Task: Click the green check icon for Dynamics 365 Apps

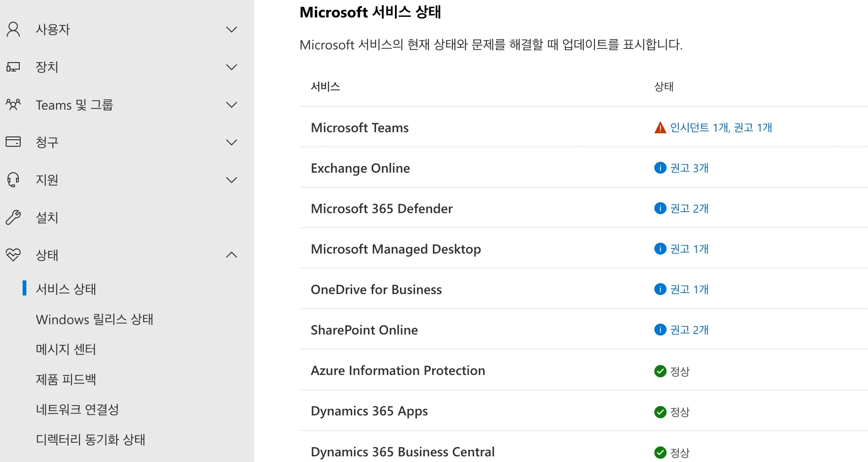Action: point(660,412)
